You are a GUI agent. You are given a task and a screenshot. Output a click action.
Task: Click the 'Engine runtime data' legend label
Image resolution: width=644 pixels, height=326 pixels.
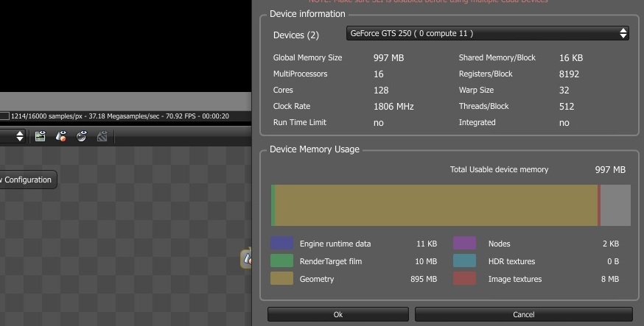click(335, 244)
